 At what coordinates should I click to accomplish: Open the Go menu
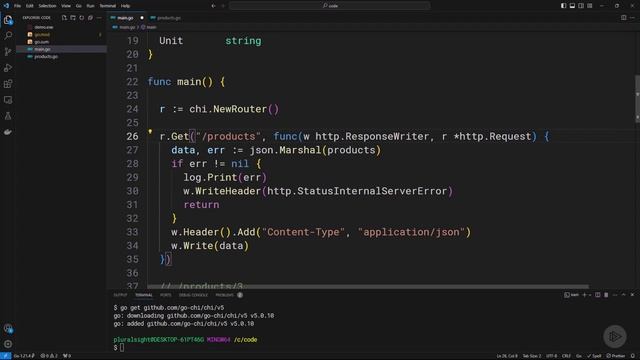click(x=78, y=6)
